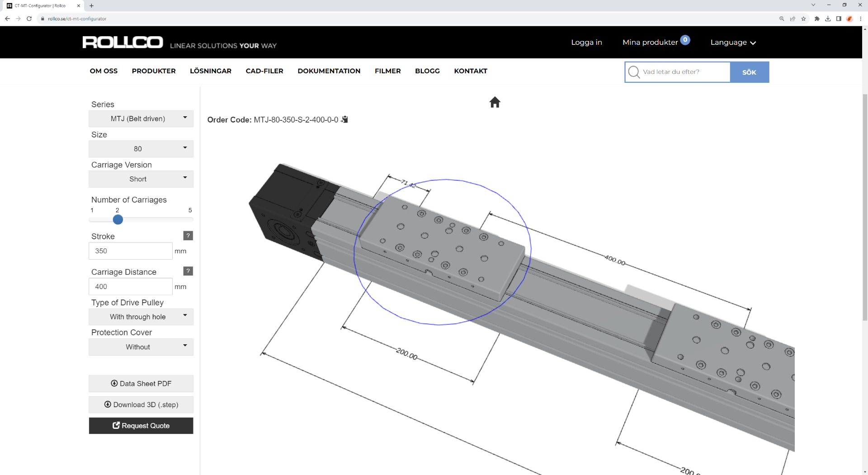Open the browser extensions puzzle icon
The width and height of the screenshot is (868, 475).
[817, 19]
